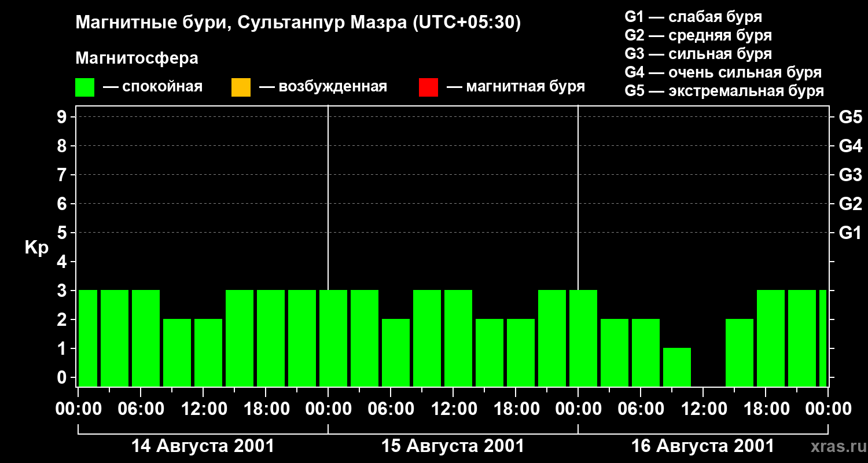Select the 12:00 time label above 15 Августа 2001

(x=453, y=409)
